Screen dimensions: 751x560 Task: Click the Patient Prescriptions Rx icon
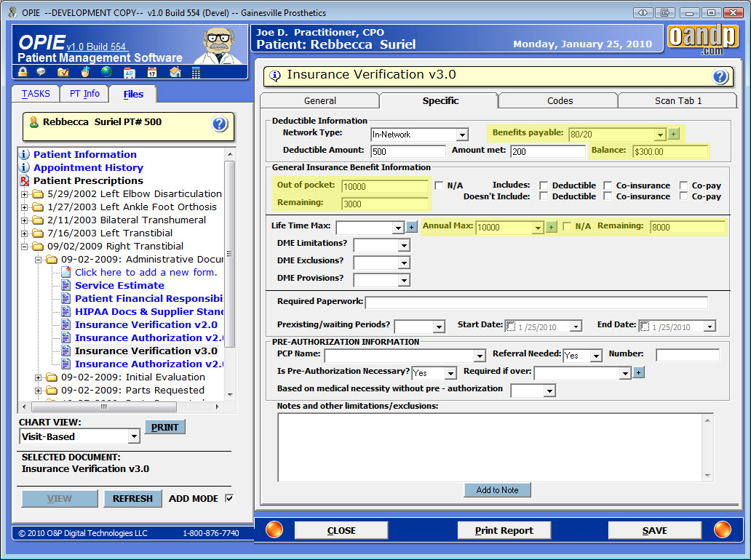tap(25, 181)
